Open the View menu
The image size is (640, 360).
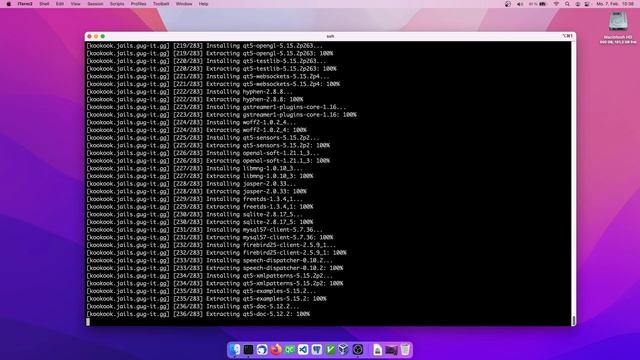[76, 4]
